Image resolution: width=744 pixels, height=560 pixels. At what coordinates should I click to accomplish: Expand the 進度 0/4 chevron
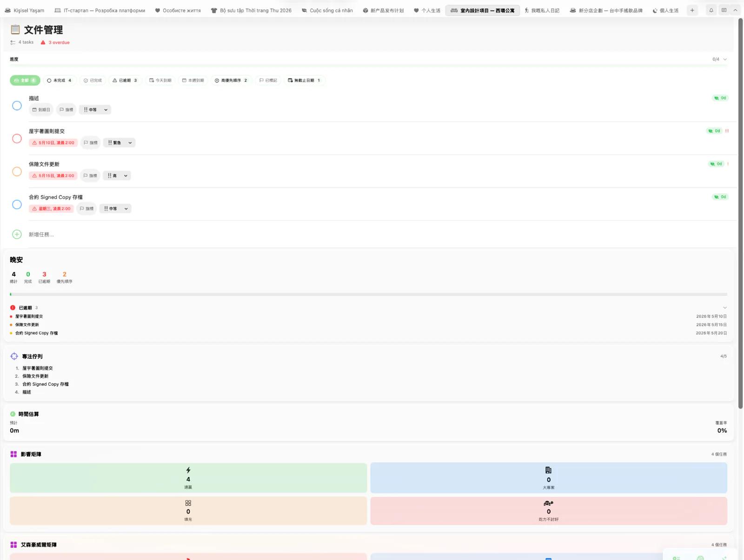click(x=725, y=59)
